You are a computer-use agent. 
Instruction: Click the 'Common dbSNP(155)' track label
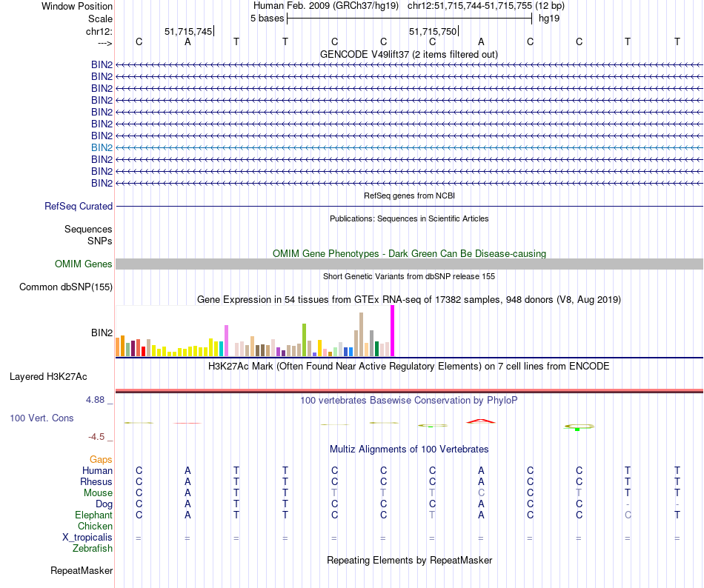tap(66, 287)
